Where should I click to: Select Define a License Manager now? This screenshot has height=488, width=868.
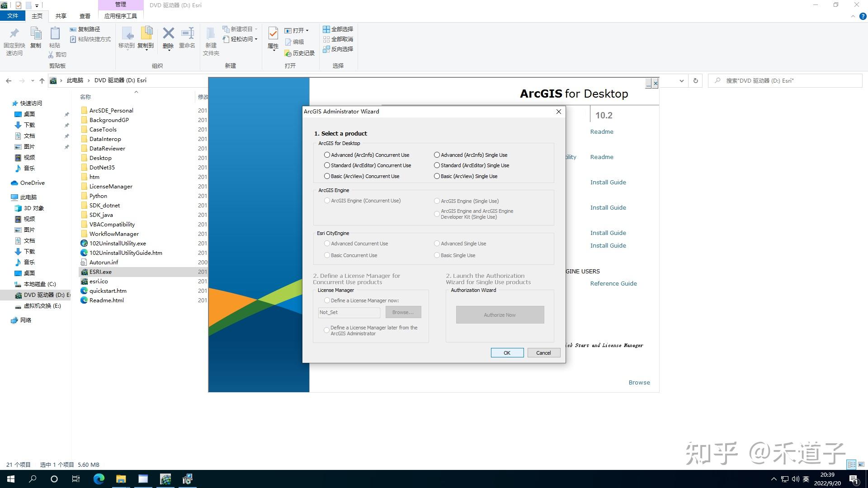pos(327,300)
